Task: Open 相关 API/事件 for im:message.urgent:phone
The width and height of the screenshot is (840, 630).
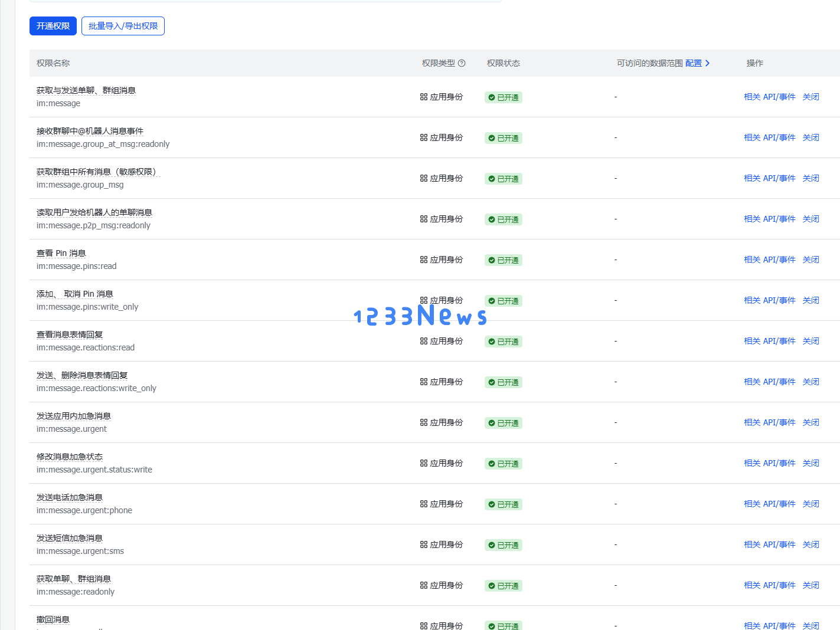Action: point(769,504)
